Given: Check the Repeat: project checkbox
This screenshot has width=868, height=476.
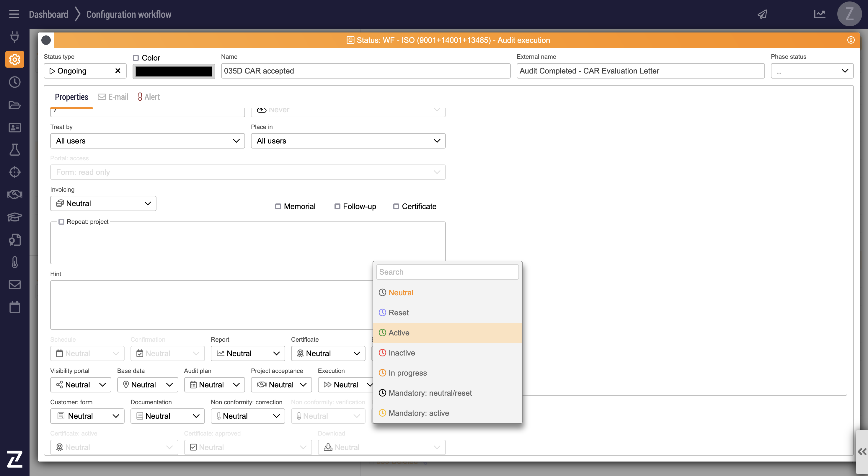Looking at the screenshot, I should click(61, 222).
